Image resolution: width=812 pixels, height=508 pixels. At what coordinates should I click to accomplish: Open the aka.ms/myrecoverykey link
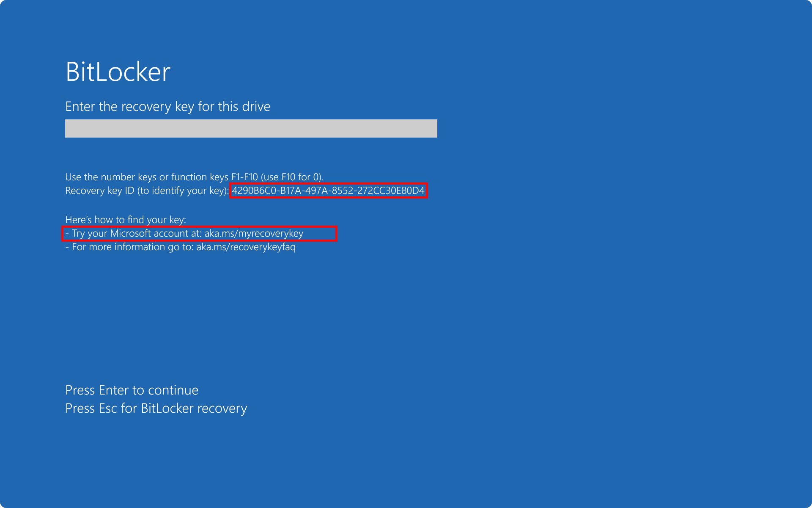(x=254, y=233)
